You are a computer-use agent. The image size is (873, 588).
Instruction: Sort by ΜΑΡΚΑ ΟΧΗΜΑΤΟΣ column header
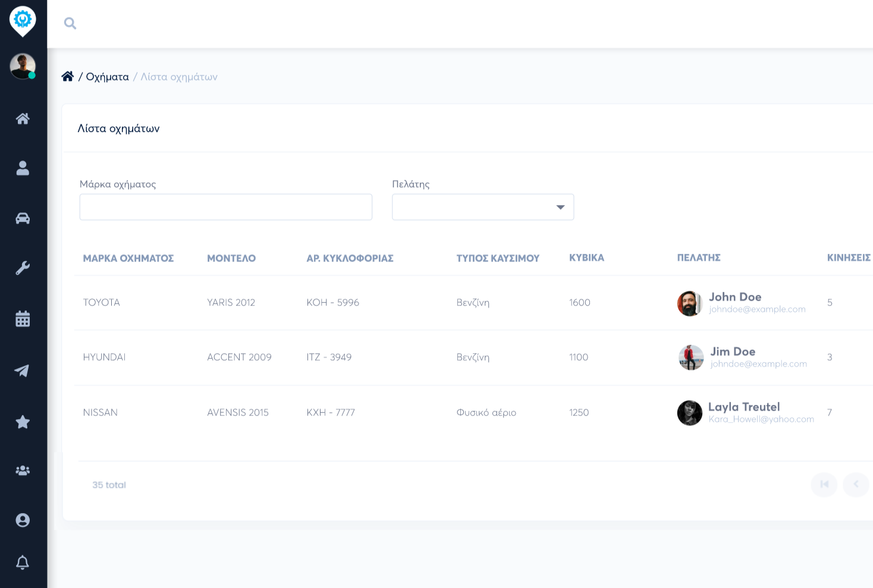point(128,258)
